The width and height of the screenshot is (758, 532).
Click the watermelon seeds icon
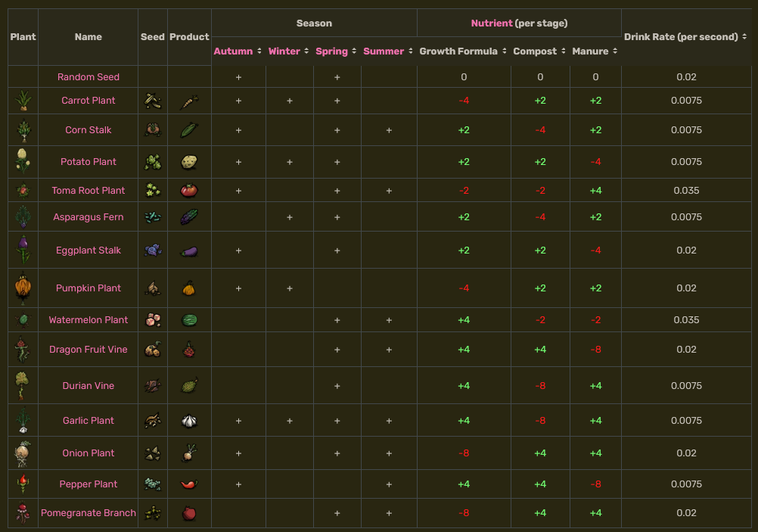pos(153,320)
